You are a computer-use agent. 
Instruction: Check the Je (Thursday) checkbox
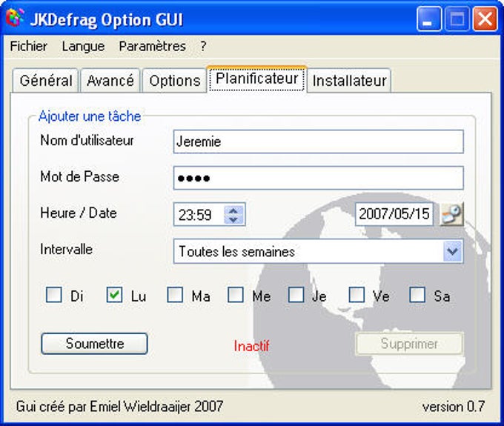296,295
